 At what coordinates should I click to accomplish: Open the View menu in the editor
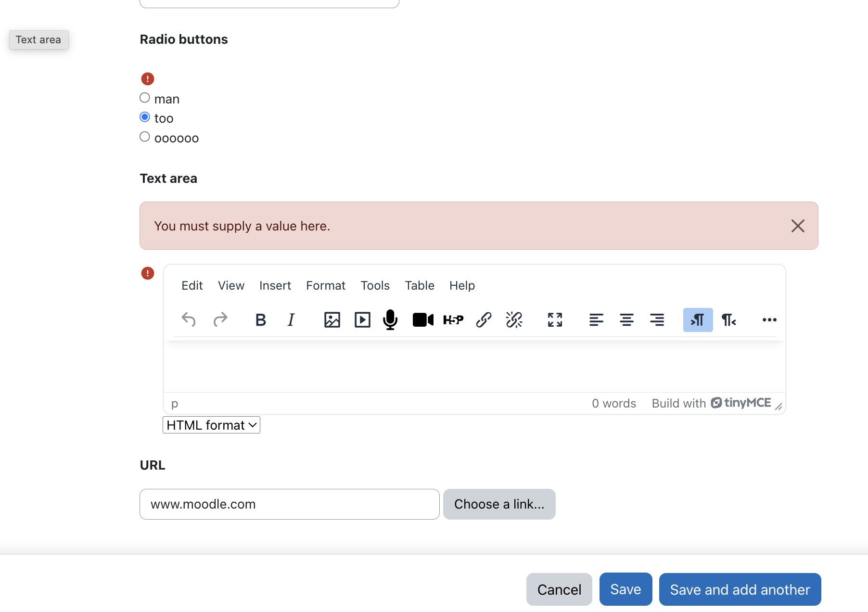pyautogui.click(x=231, y=285)
